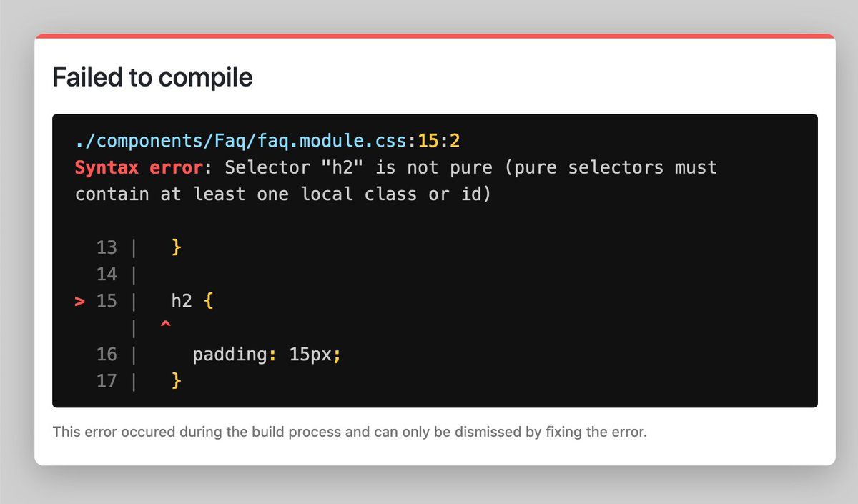
Task: Select line number 13 in the code frame
Action: click(x=107, y=248)
